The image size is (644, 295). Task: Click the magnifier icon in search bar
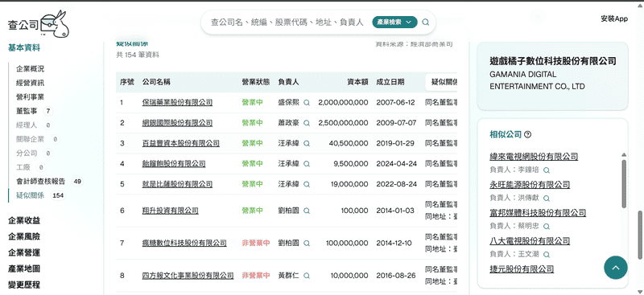426,23
